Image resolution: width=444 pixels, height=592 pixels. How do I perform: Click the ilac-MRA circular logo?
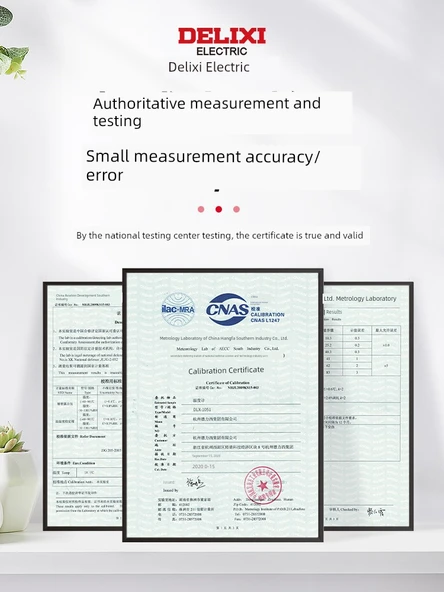tap(178, 309)
